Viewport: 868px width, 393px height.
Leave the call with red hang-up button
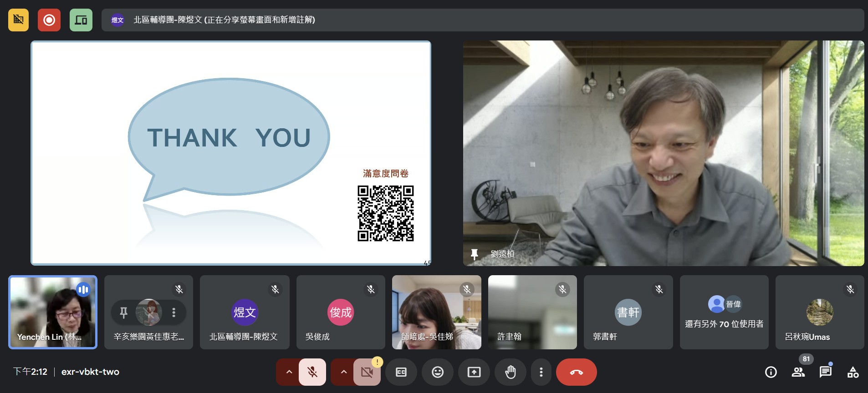pyautogui.click(x=576, y=372)
